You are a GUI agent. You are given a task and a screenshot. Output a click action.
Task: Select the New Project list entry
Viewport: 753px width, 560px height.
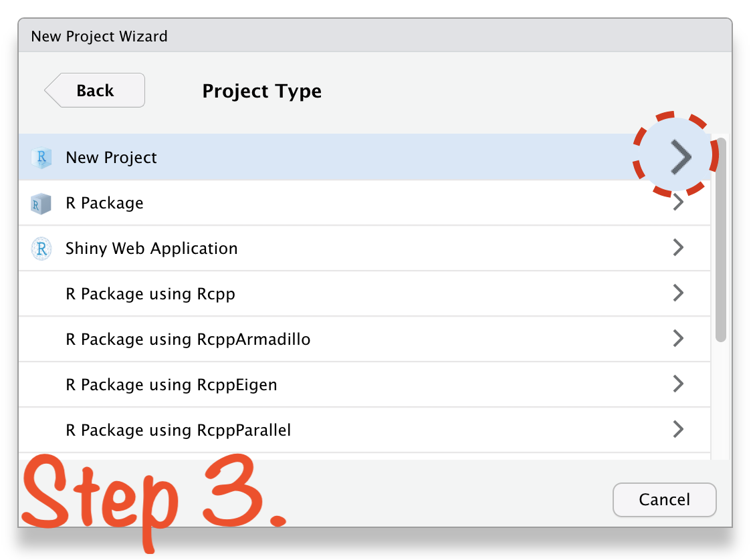[x=364, y=158]
